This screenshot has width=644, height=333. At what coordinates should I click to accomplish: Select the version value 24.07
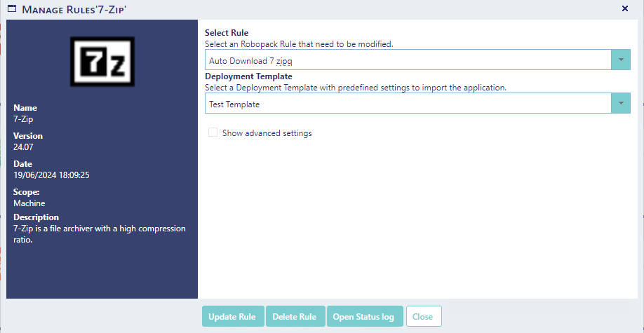click(23, 147)
